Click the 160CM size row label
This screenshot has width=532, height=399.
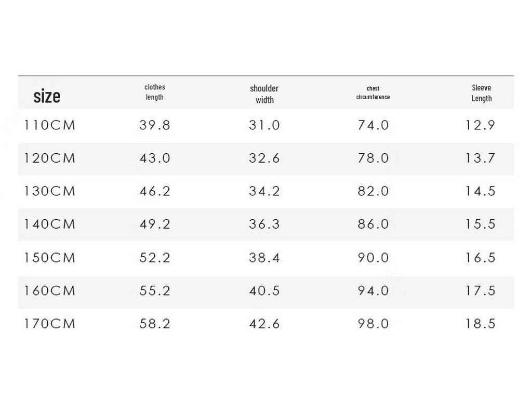click(x=49, y=290)
